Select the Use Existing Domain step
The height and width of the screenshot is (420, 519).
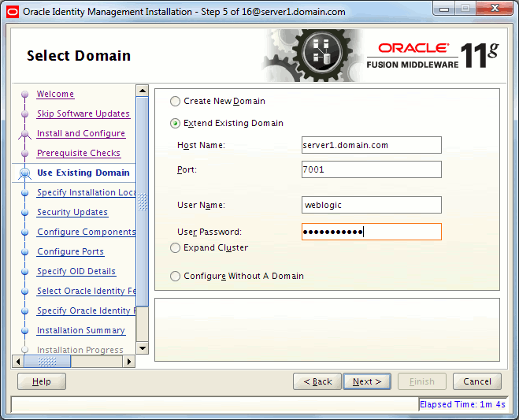tap(83, 173)
